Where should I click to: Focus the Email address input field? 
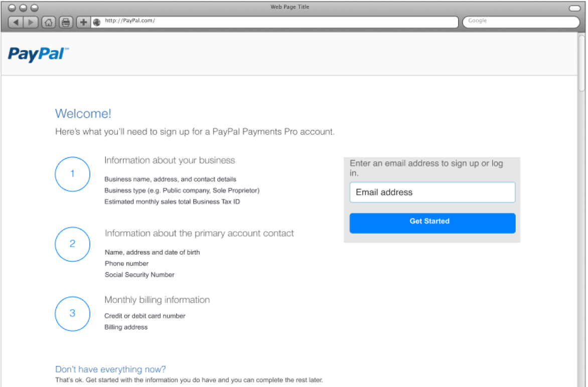pos(432,192)
